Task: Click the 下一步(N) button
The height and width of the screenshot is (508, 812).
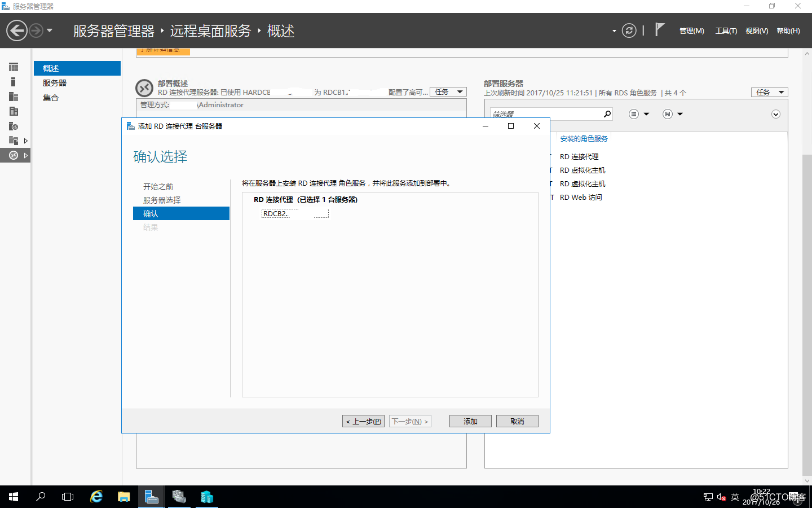Action: (410, 421)
